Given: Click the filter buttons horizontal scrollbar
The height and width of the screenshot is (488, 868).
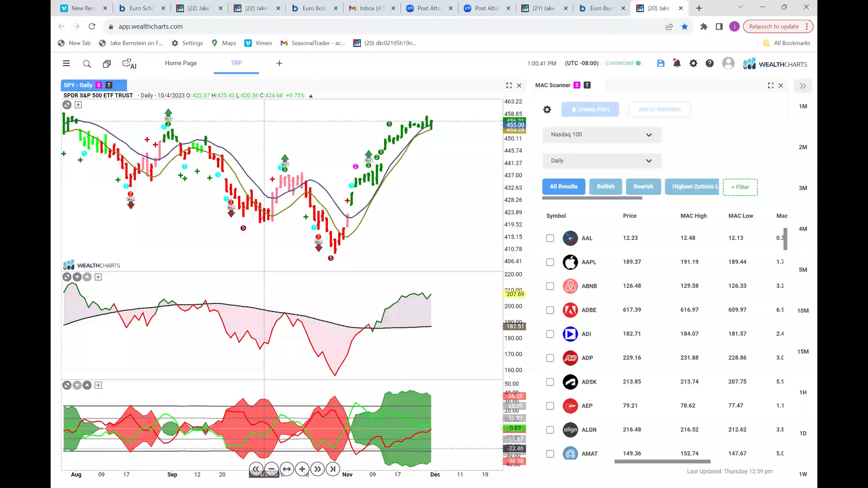Looking at the screenshot, I should [592, 198].
